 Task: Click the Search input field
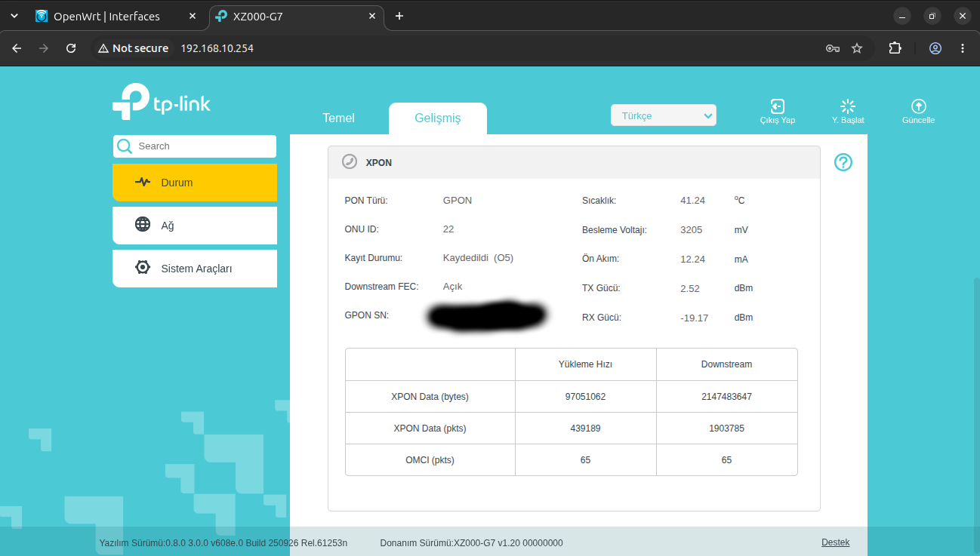pos(195,146)
